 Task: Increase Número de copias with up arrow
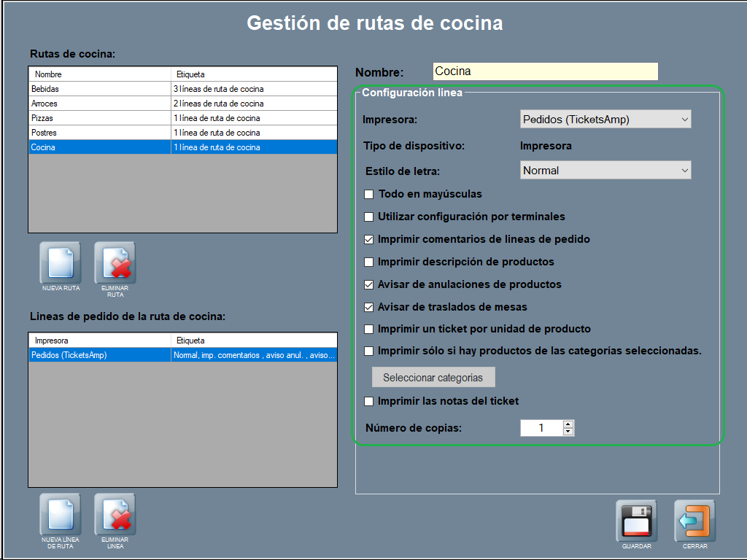(568, 424)
